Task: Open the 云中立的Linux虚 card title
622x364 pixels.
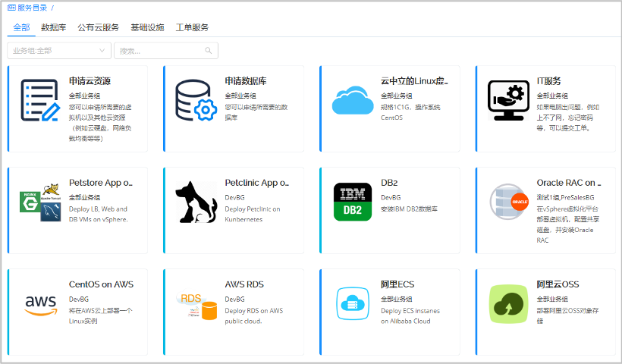Action: coord(414,81)
